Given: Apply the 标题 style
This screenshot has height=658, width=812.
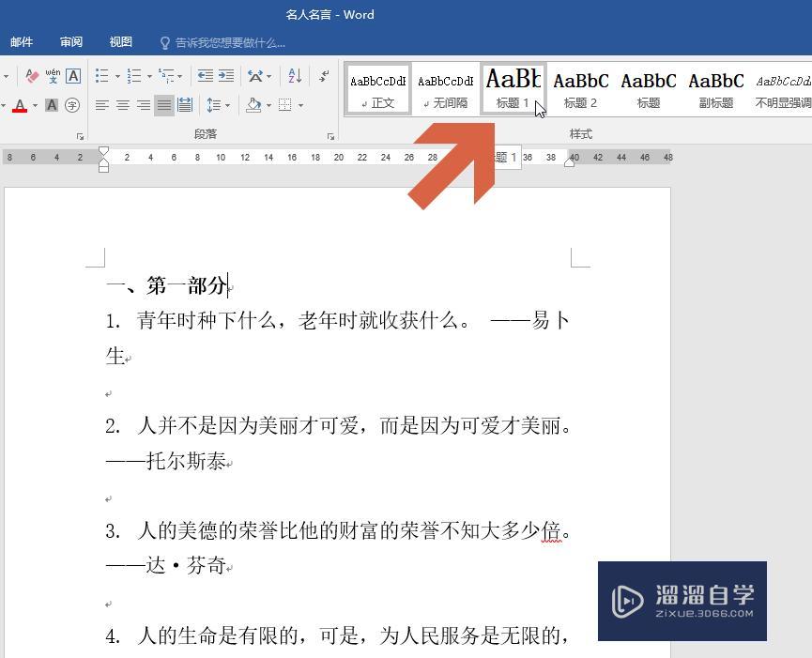Looking at the screenshot, I should tap(649, 89).
